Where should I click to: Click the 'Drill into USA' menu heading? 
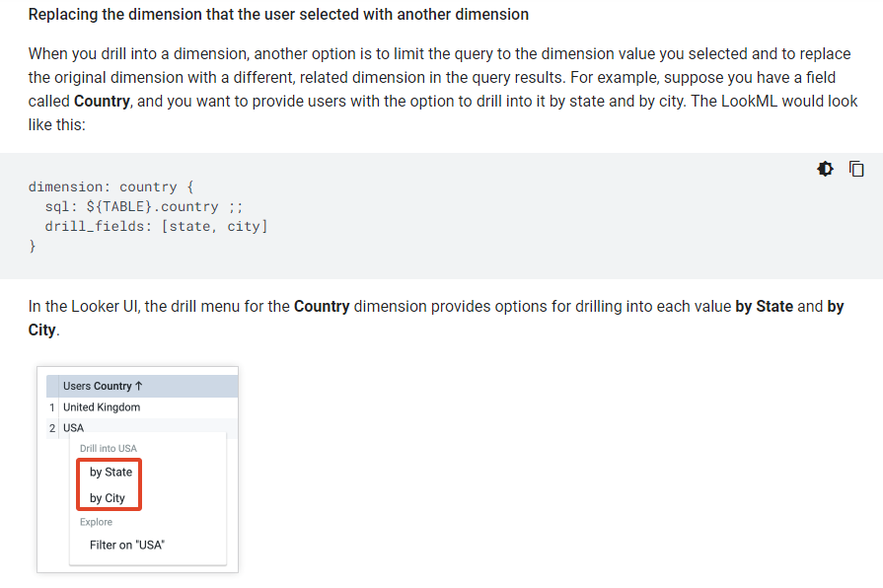[x=109, y=448]
